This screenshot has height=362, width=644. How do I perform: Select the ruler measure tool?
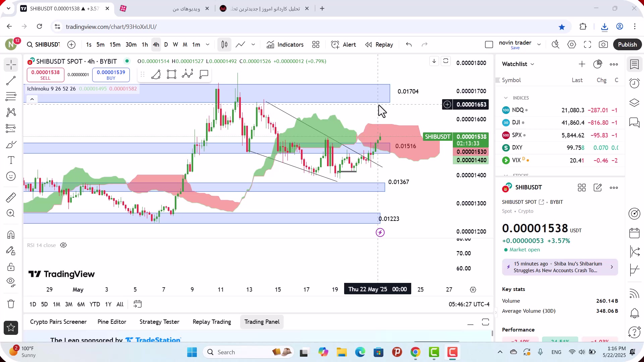click(11, 197)
